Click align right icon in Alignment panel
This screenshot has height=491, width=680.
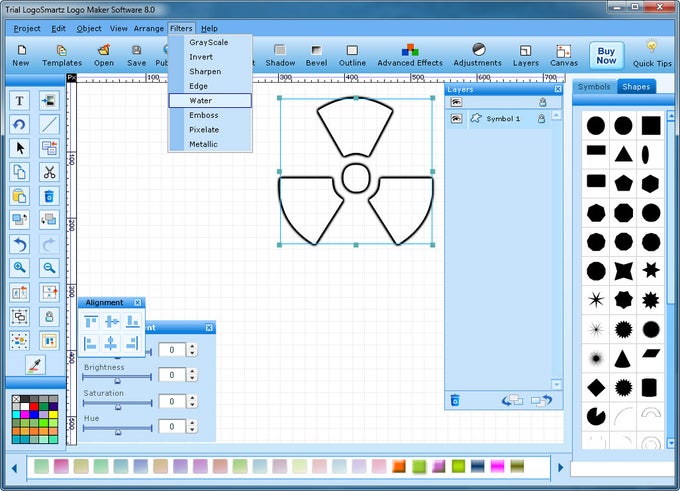[x=132, y=344]
